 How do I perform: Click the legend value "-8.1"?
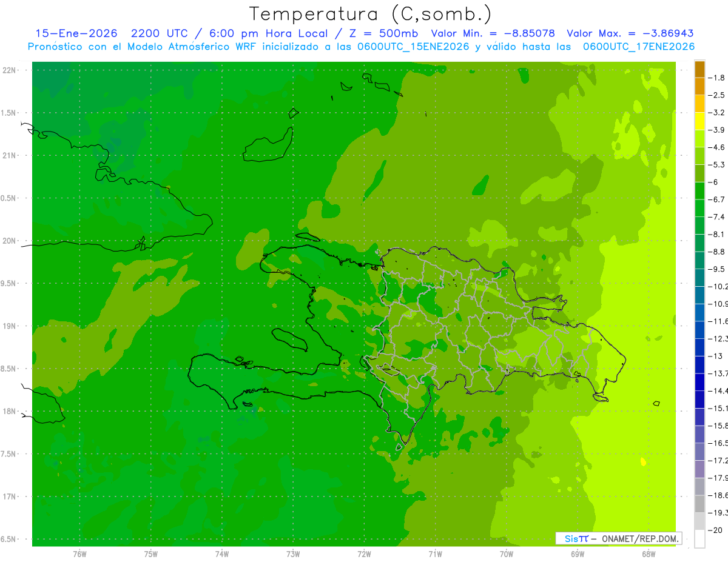tap(716, 234)
